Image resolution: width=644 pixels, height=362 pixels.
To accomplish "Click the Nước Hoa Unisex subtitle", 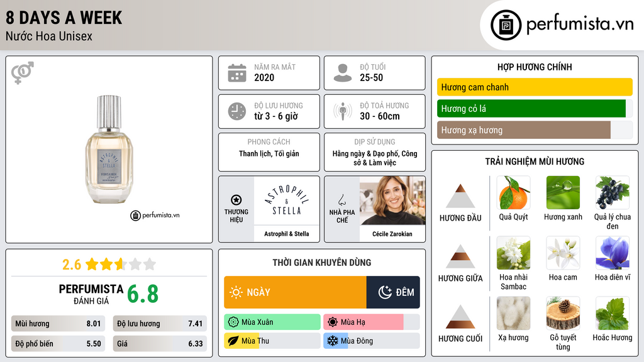I will (49, 36).
